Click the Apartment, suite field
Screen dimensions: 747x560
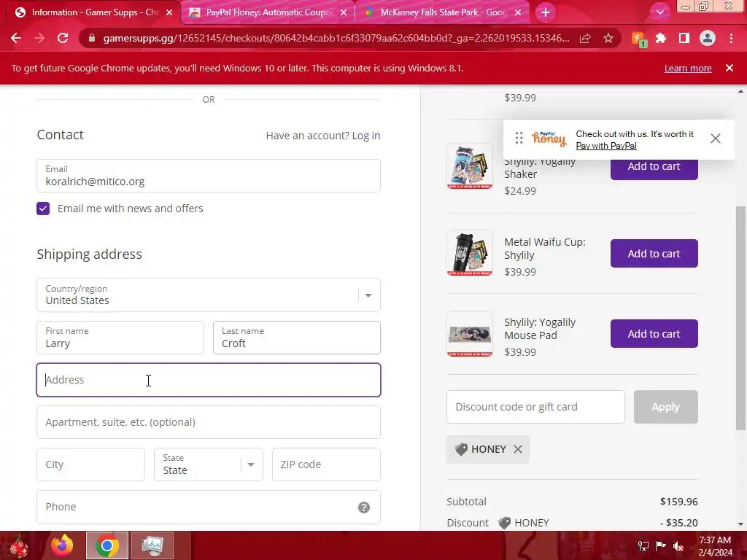coord(209,422)
